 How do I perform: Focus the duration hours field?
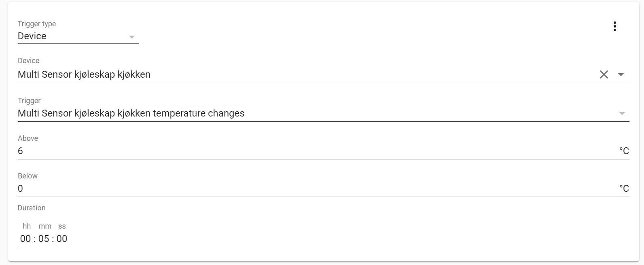click(25, 239)
